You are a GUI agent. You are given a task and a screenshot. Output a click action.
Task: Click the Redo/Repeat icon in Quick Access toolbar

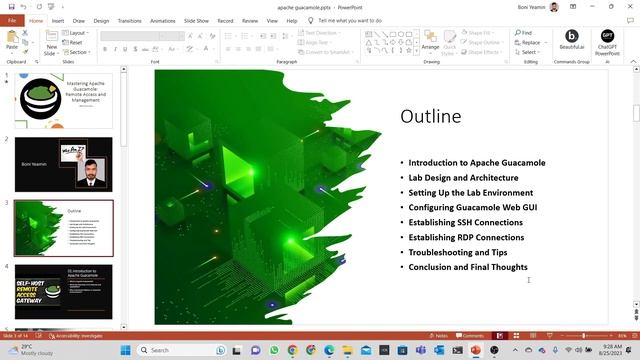click(x=39, y=7)
